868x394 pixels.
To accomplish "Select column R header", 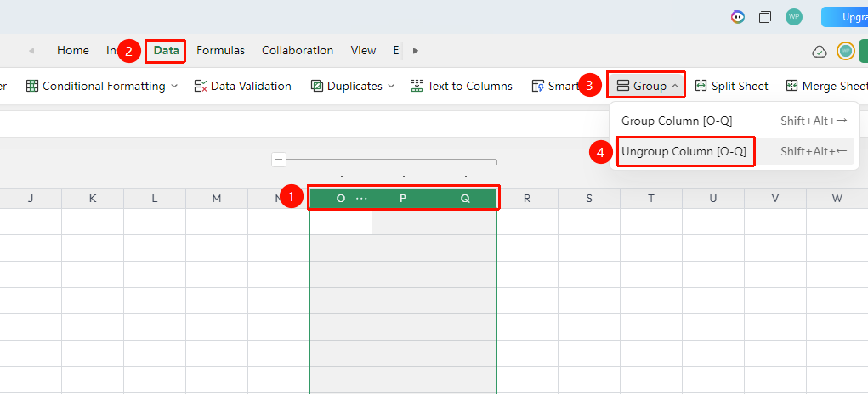I will tap(527, 199).
